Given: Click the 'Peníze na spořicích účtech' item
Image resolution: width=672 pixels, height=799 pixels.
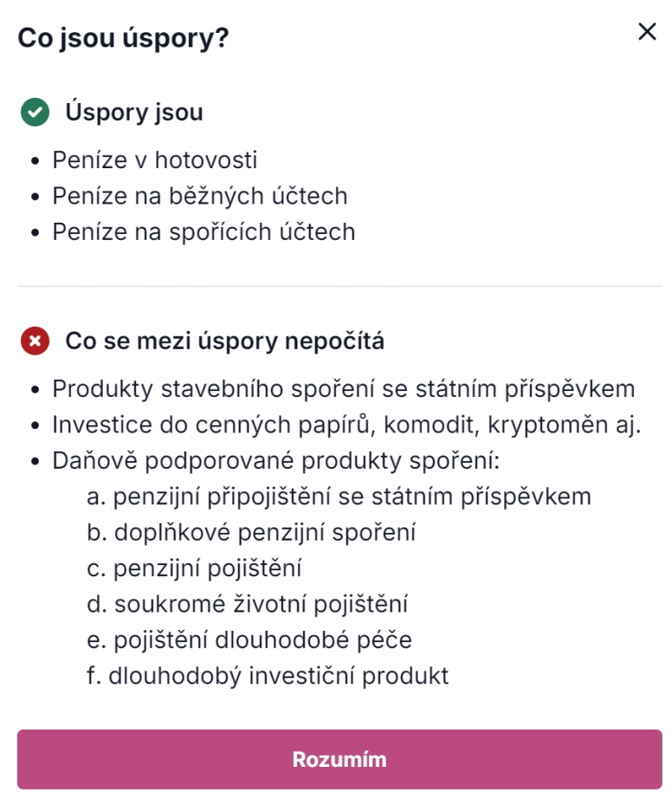Looking at the screenshot, I should coord(204,232).
